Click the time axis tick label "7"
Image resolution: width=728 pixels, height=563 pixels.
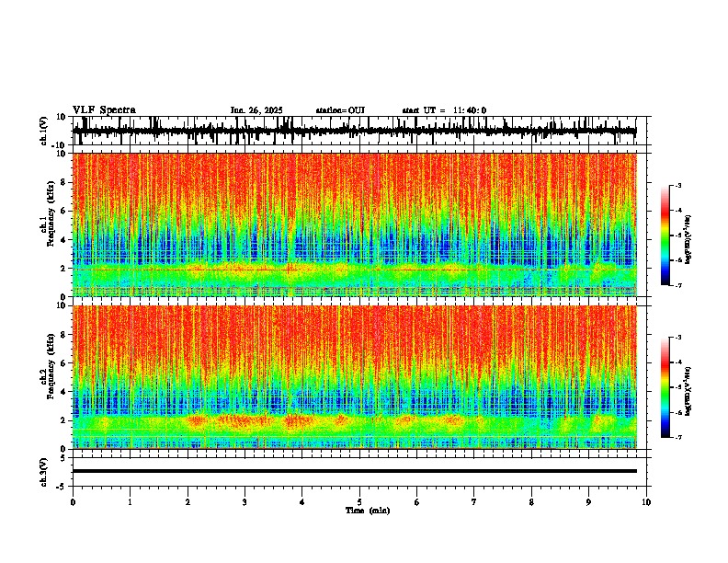click(474, 502)
